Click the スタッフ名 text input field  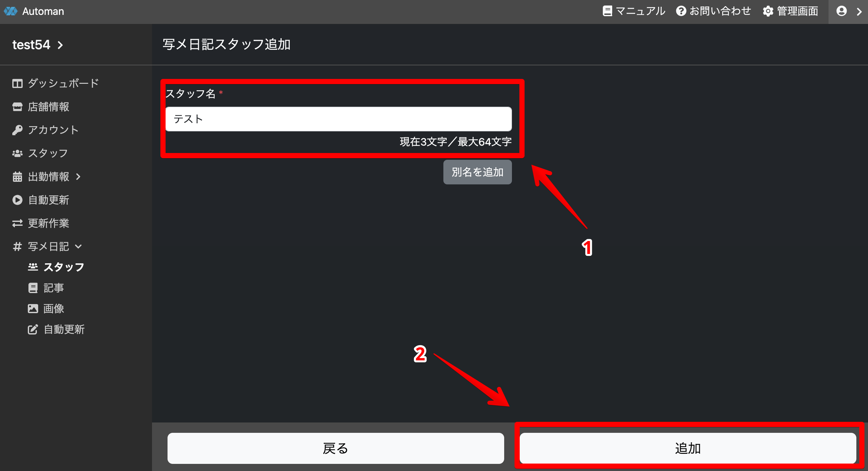point(338,119)
